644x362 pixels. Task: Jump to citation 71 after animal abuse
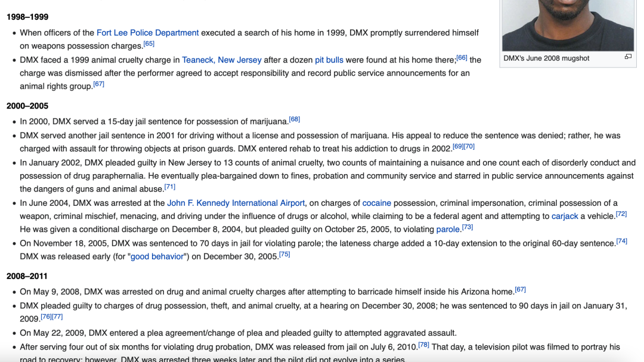tap(170, 187)
